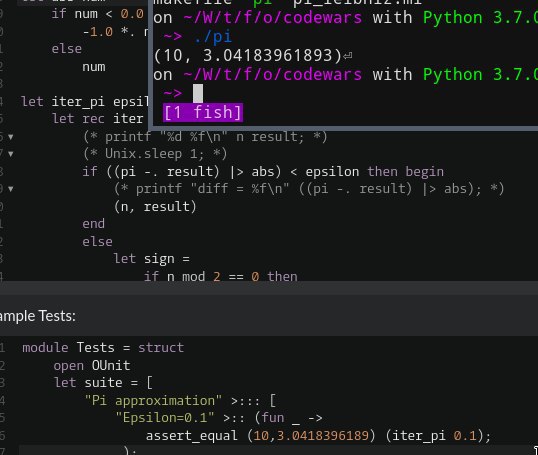The height and width of the screenshot is (455, 538).
Task: Collapse fold arrow beside printf "%d %f\n" comment
Action: (x=11, y=137)
